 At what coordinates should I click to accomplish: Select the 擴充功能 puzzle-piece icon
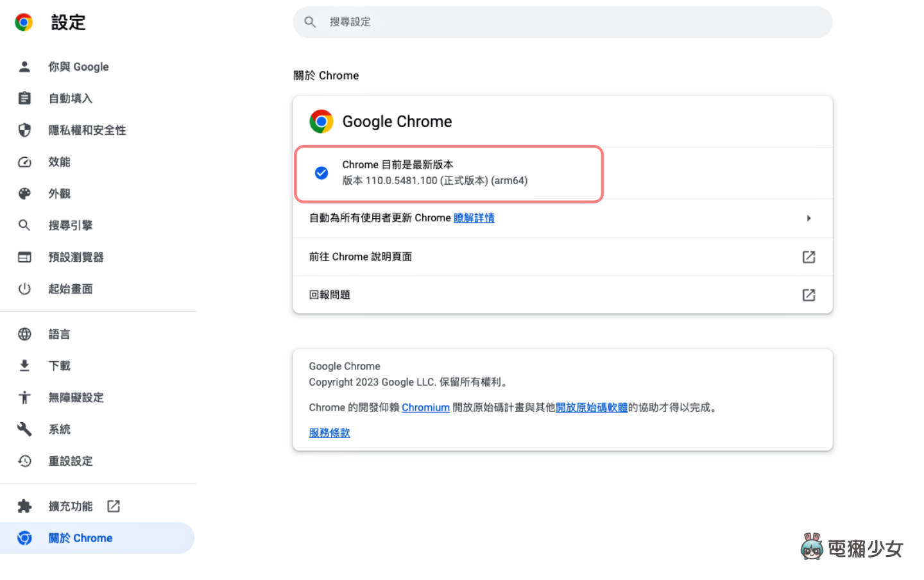click(24, 506)
